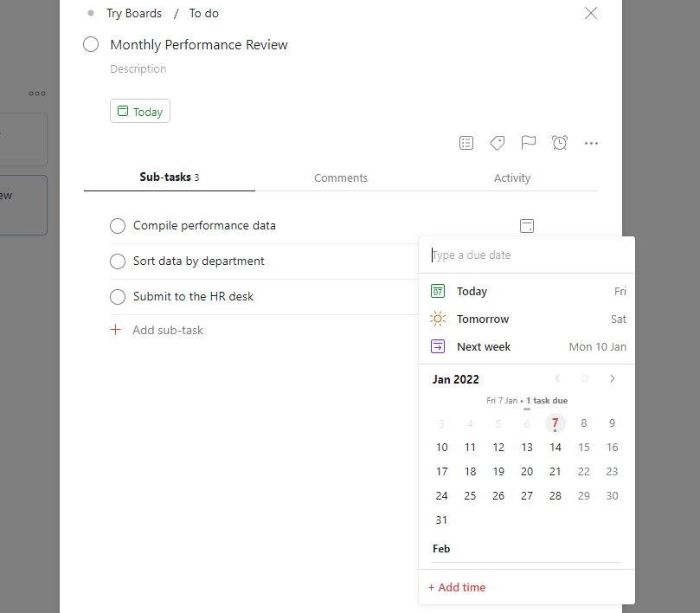Switch to the Comments tab

(x=341, y=177)
